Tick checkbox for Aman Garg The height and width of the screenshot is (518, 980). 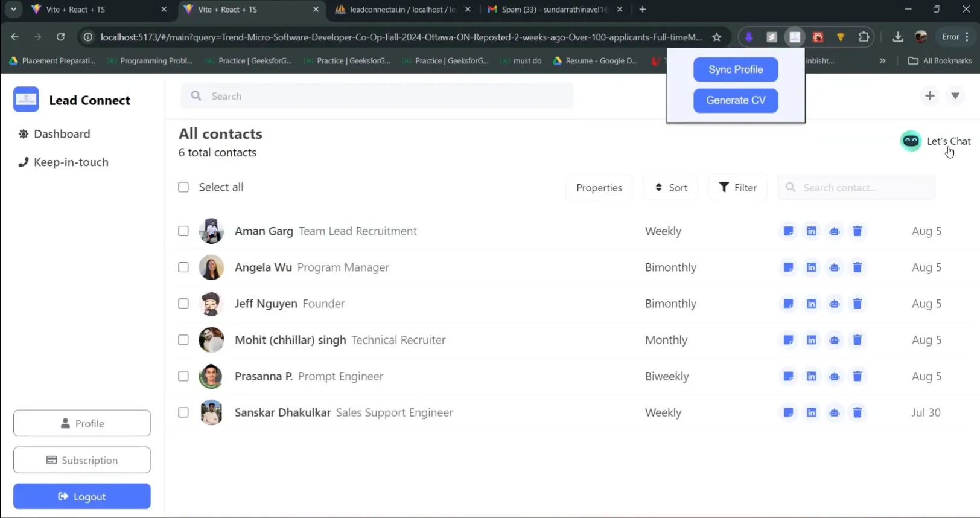click(x=183, y=231)
